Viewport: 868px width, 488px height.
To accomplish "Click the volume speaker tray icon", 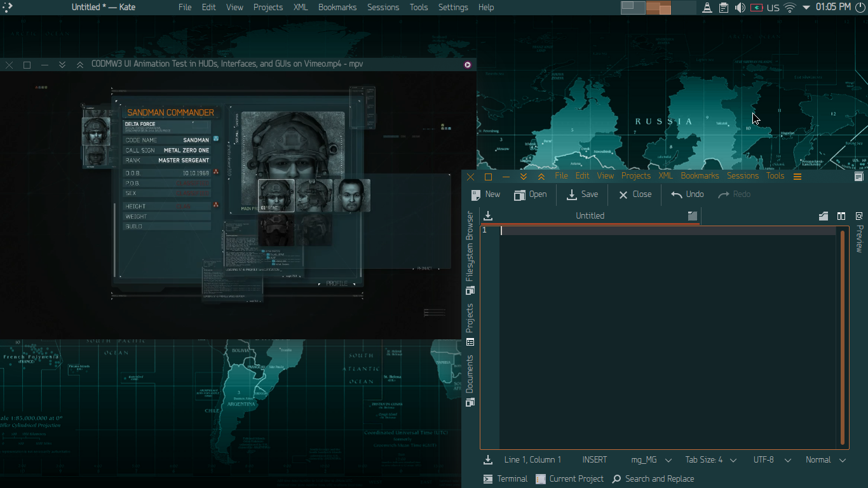I will tap(740, 8).
